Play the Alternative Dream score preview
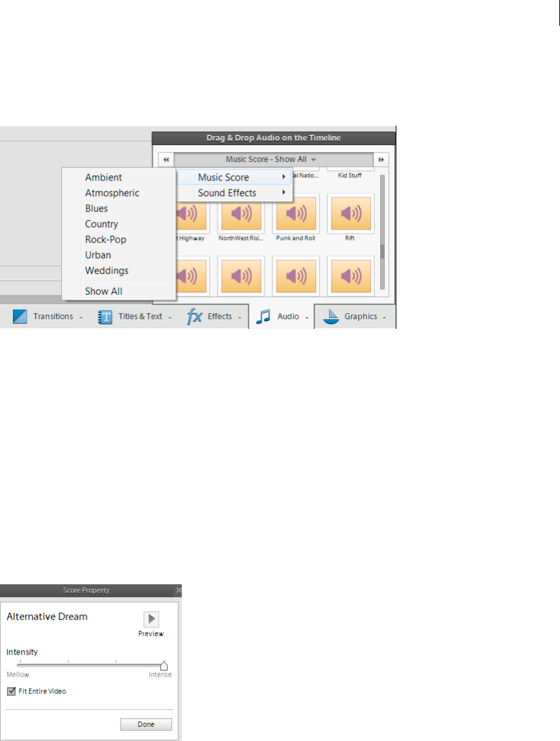Viewport: 560px width, 741px height. coord(151,619)
